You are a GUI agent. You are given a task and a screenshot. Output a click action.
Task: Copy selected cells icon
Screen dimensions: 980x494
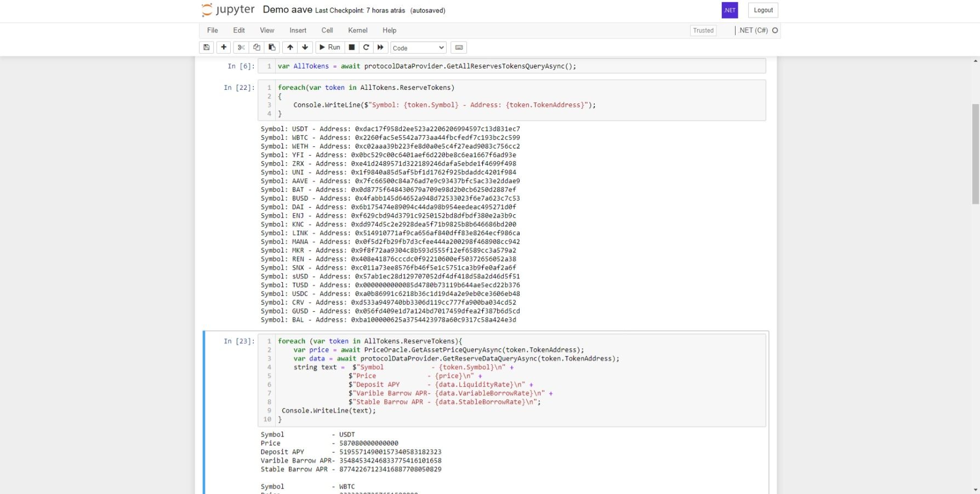(x=257, y=48)
